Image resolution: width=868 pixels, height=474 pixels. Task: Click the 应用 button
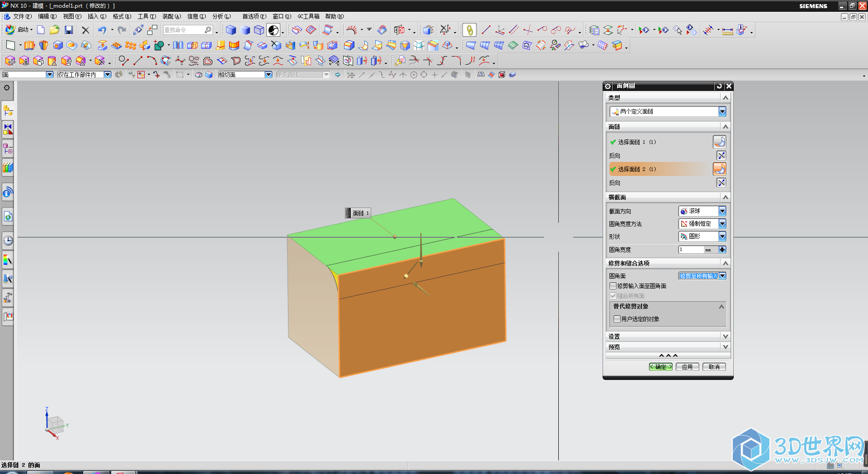click(x=687, y=367)
